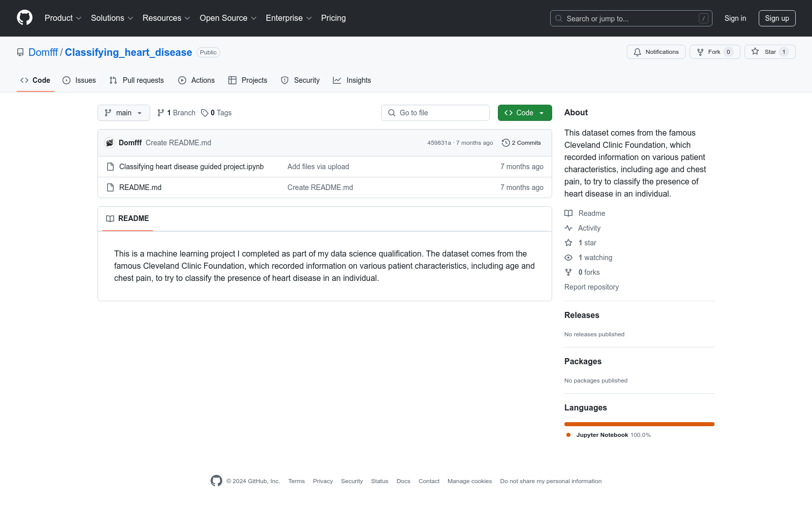Click the repository icon beside Domfff
The height and width of the screenshot is (508, 812).
[x=20, y=52]
